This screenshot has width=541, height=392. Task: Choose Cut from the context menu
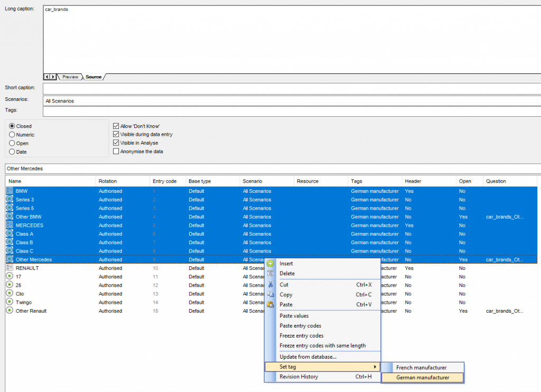(x=323, y=285)
